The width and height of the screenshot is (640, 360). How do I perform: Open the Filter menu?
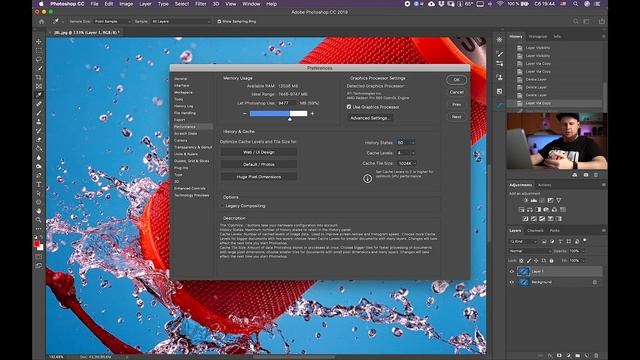200,4
